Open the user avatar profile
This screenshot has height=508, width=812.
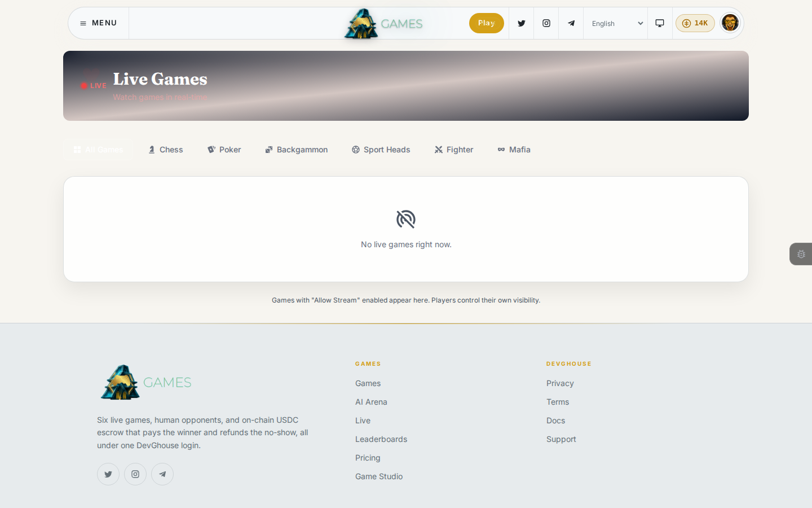(x=730, y=23)
